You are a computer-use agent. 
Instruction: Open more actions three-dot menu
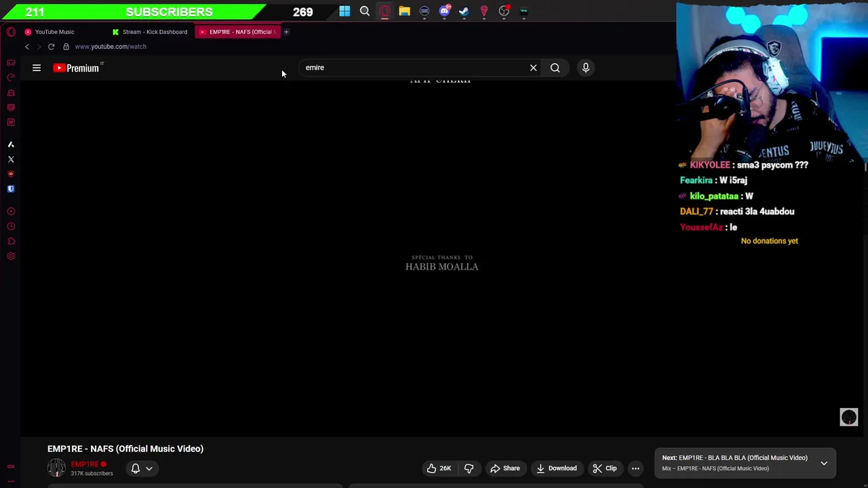pos(635,468)
